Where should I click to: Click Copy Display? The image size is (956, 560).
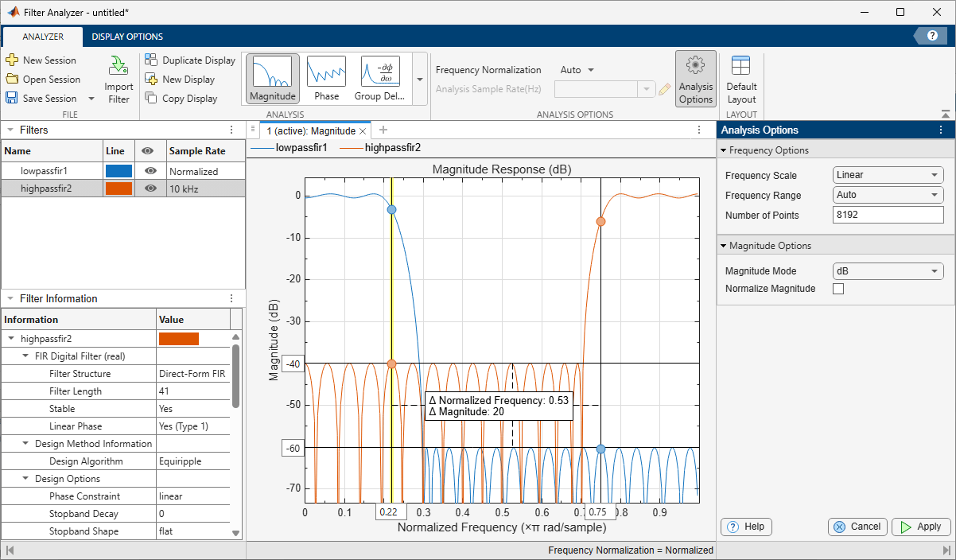(181, 99)
